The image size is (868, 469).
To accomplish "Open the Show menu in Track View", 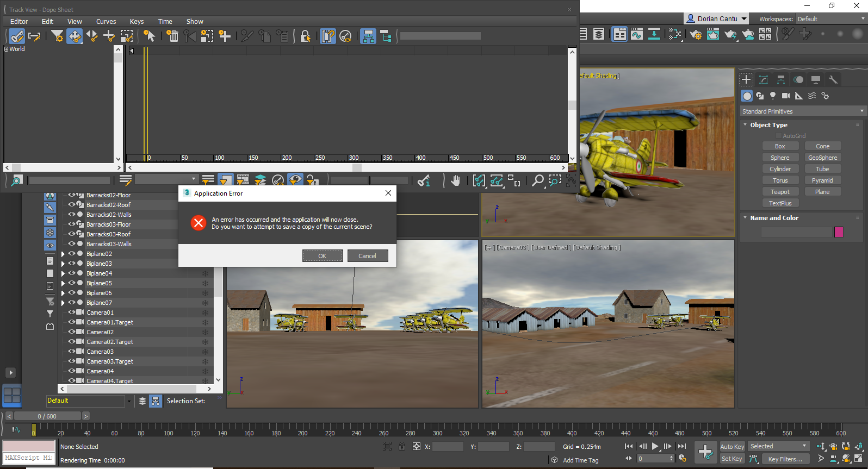I will [195, 22].
